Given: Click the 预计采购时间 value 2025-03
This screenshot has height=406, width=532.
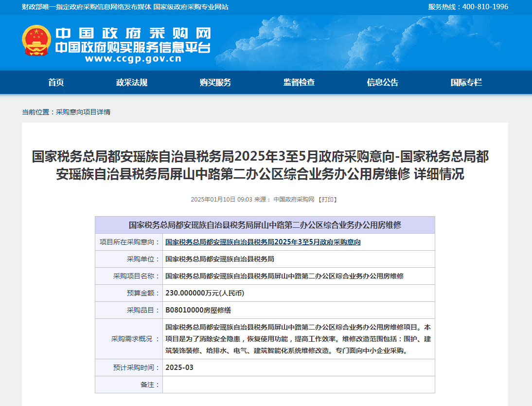Looking at the screenshot, I should (179, 368).
